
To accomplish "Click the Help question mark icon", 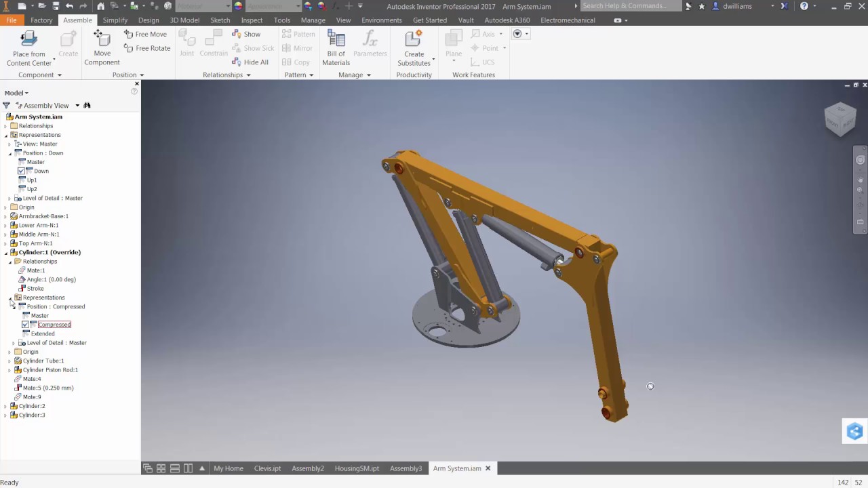I will point(804,6).
